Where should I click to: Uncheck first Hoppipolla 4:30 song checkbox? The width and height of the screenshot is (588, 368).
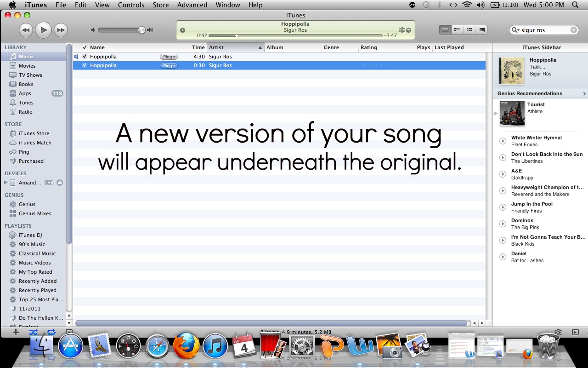[85, 57]
